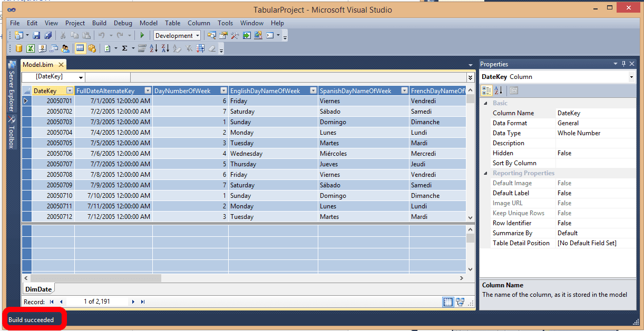
Task: Open the Existing Connections icon
Action: pyautogui.click(x=42, y=48)
